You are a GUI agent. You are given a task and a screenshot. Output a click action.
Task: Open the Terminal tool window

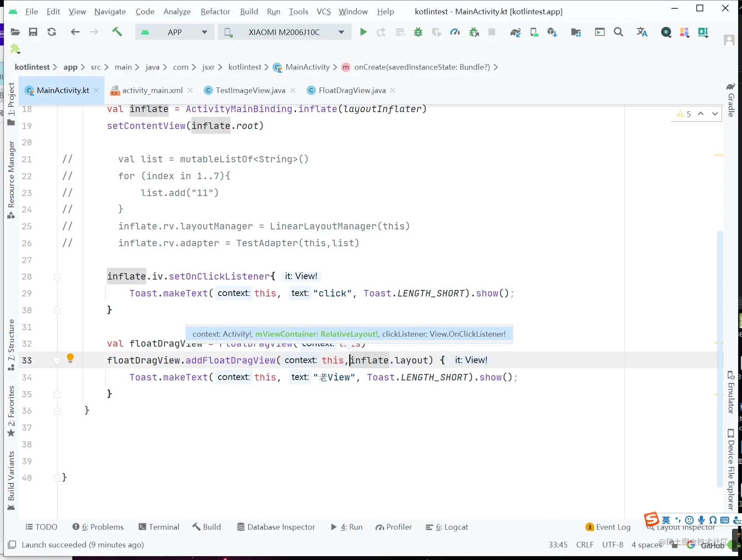(159, 527)
